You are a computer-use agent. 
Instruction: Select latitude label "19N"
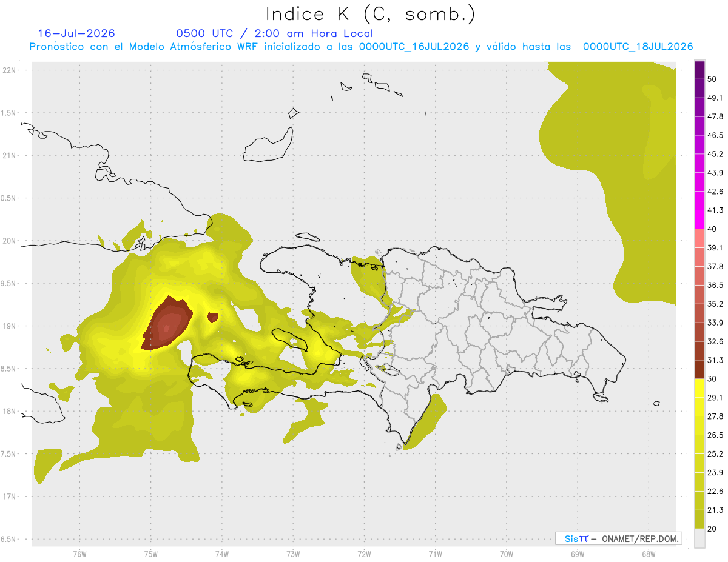[10, 326]
